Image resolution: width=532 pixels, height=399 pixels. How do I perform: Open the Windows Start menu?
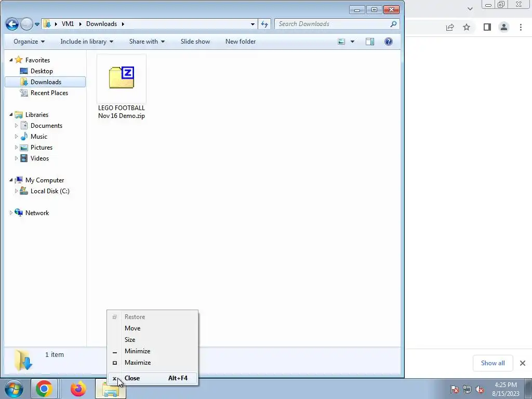[x=14, y=389]
